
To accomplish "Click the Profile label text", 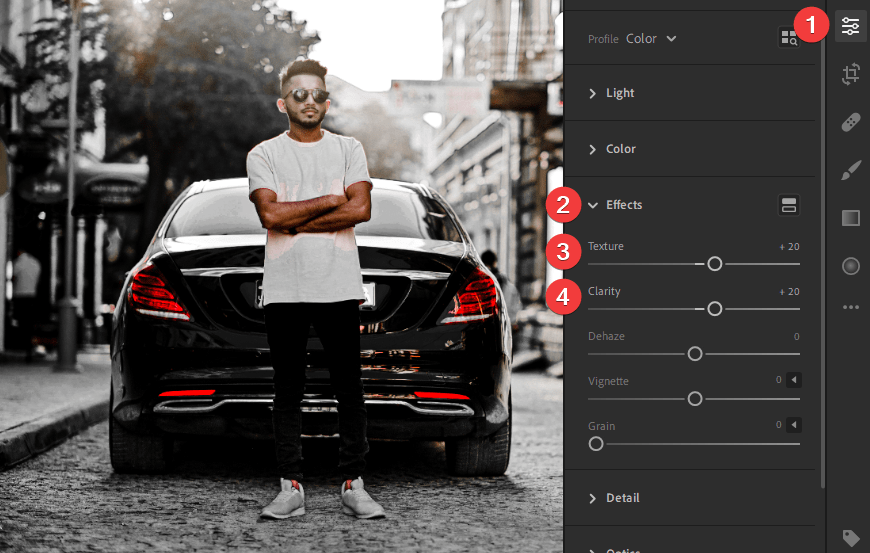I will (603, 39).
